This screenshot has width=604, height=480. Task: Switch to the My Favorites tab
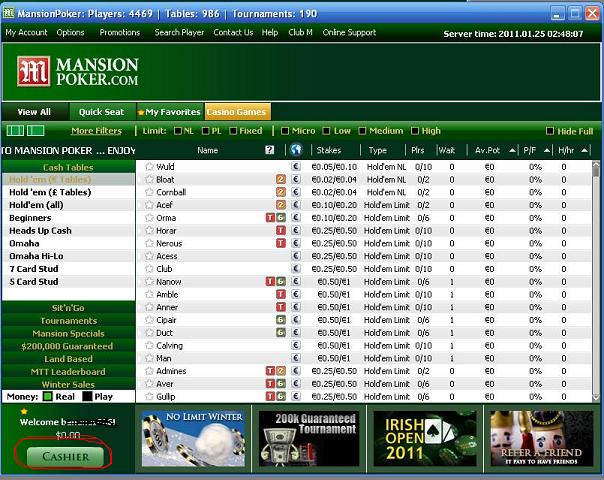point(169,112)
